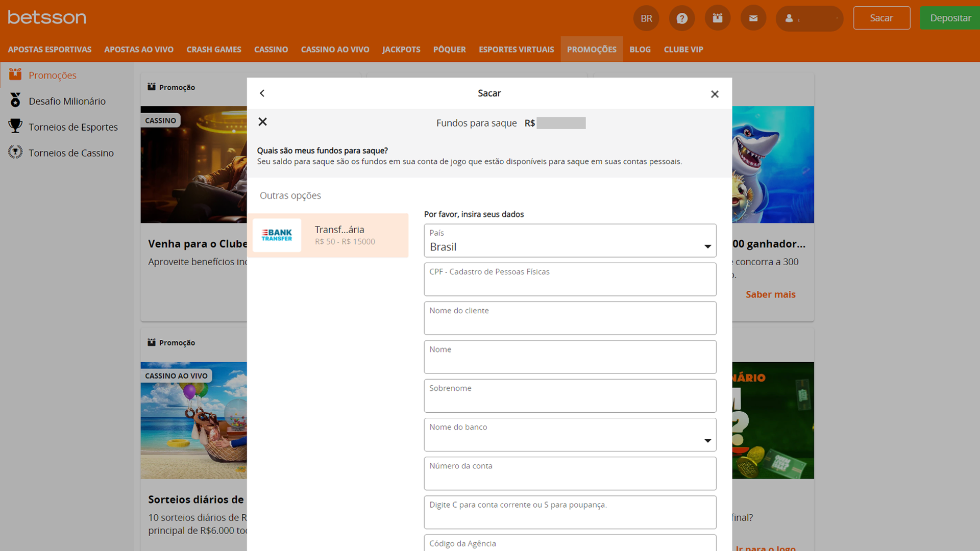Focus the Sobrenome input field
This screenshot has width=980, height=551.
pyautogui.click(x=570, y=396)
